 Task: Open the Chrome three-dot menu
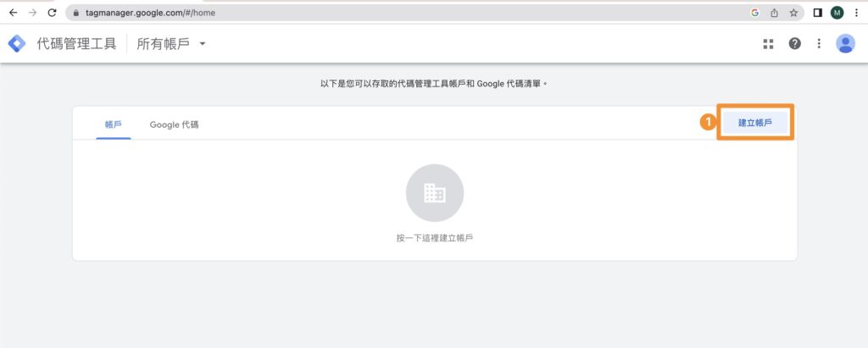tap(856, 13)
